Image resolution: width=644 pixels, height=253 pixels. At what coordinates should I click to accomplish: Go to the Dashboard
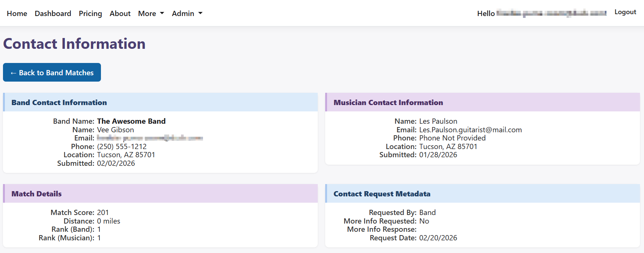53,13
